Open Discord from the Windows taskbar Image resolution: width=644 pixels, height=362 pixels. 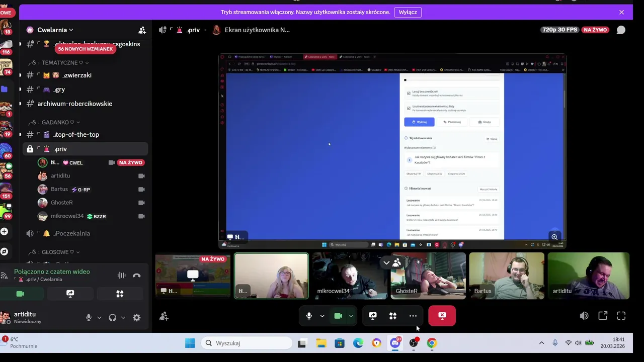(x=395, y=343)
